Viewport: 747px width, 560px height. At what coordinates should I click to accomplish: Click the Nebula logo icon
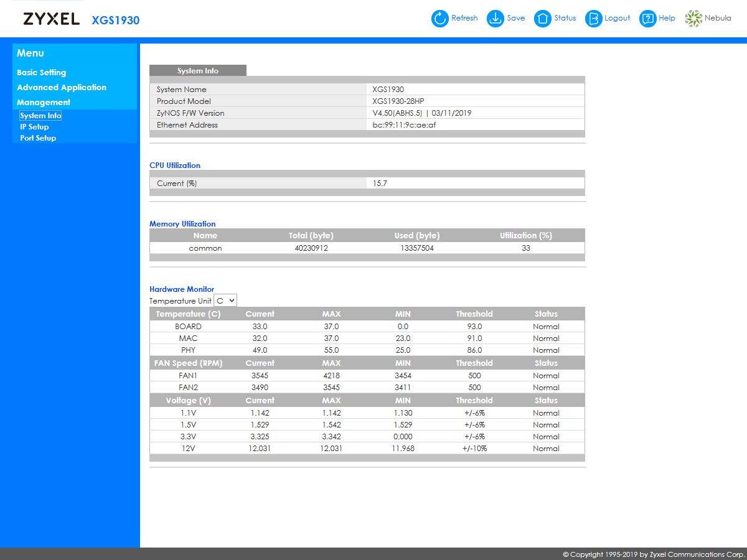pyautogui.click(x=693, y=19)
